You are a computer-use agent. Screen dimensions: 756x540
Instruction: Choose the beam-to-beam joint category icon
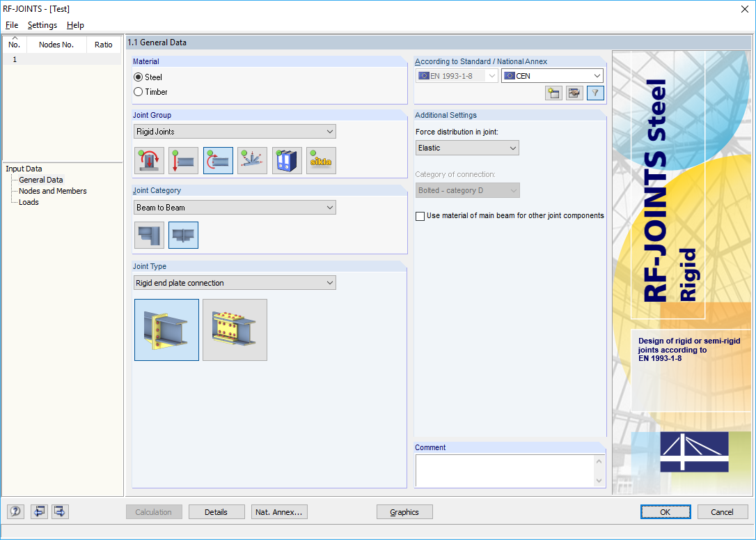pyautogui.click(x=184, y=236)
